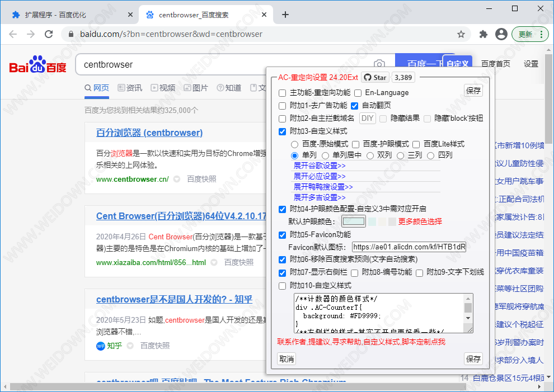Expand 展开必应设置>> section

pyautogui.click(x=320, y=176)
